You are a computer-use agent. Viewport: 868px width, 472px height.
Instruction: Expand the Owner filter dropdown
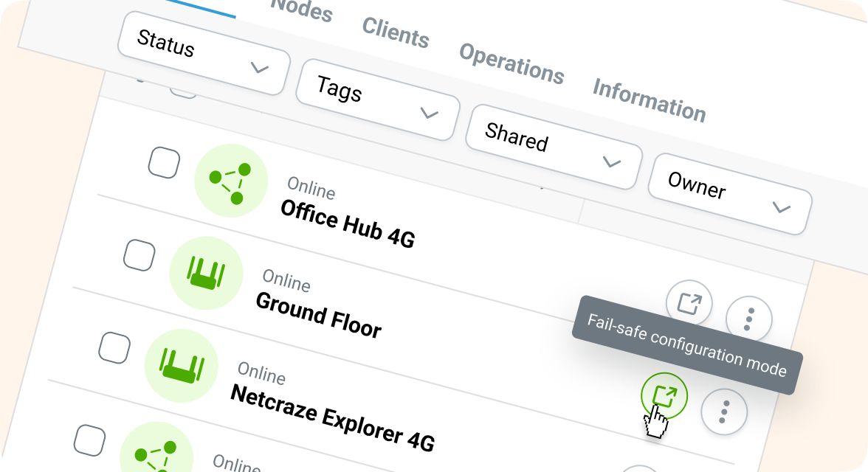(730, 194)
